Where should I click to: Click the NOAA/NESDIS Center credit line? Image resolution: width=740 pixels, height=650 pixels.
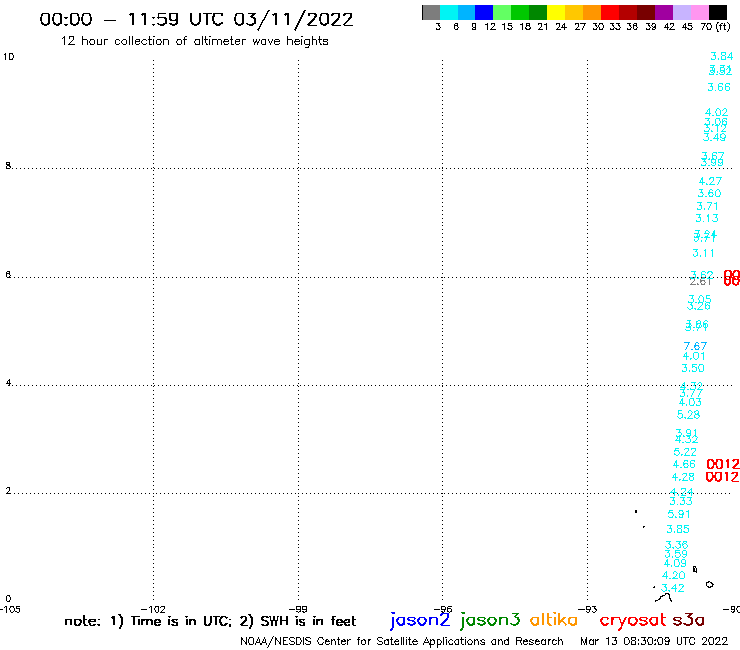click(x=402, y=642)
